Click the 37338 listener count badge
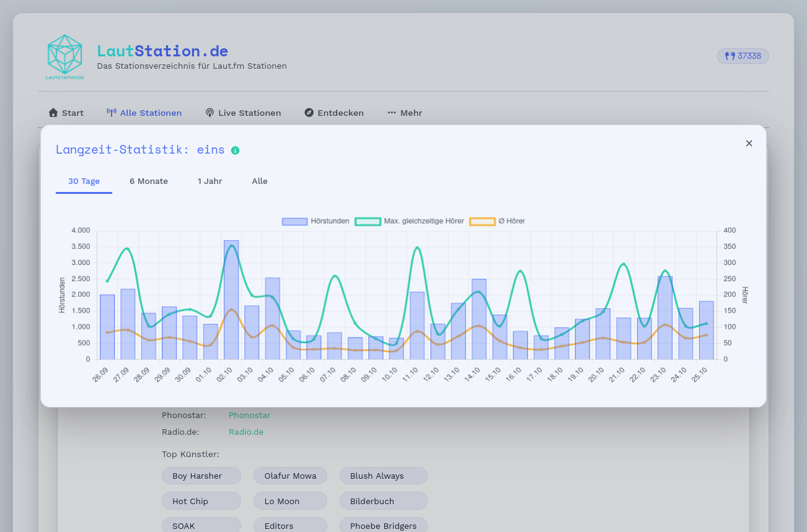 click(x=743, y=56)
